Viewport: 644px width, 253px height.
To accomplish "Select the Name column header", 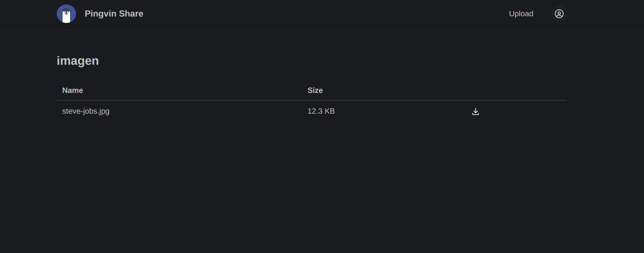I will coord(72,90).
